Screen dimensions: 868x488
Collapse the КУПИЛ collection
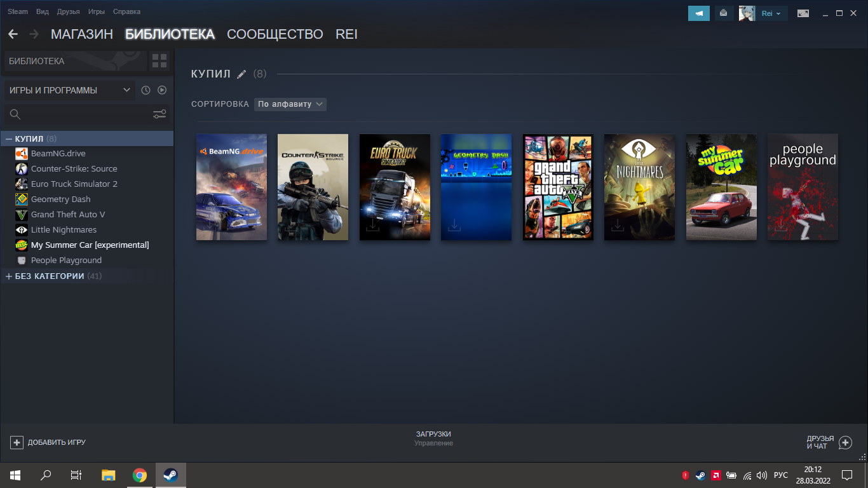[9, 139]
